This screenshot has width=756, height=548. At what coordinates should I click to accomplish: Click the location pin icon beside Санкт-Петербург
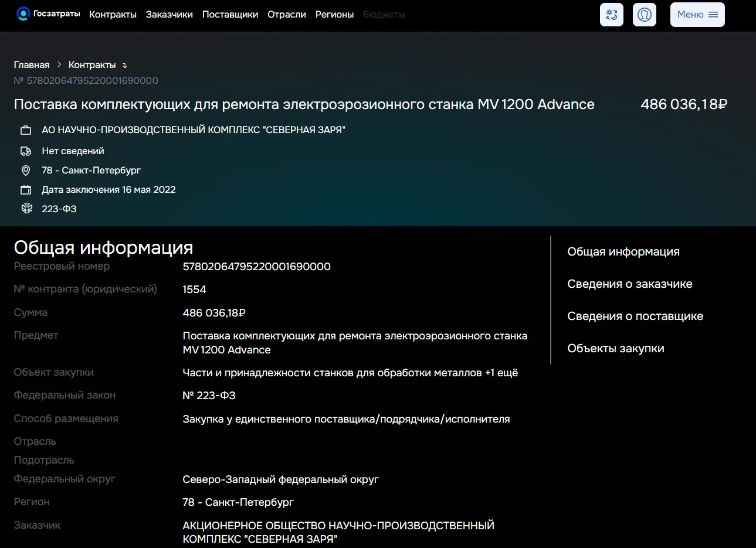tap(26, 171)
